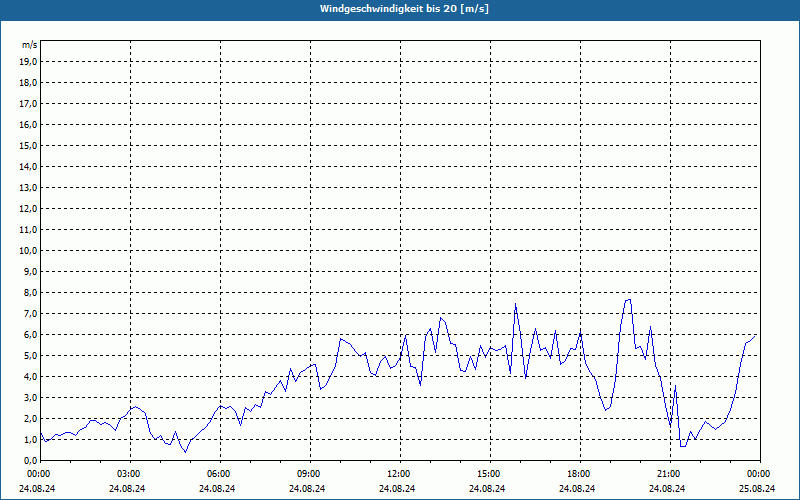Select the 13,0 y-axis label

pos(28,188)
